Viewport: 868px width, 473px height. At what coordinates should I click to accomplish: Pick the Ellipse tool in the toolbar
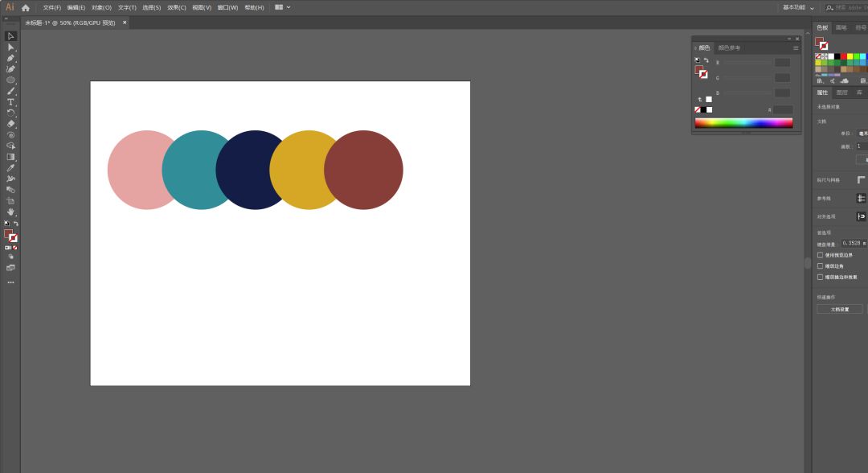(10, 80)
